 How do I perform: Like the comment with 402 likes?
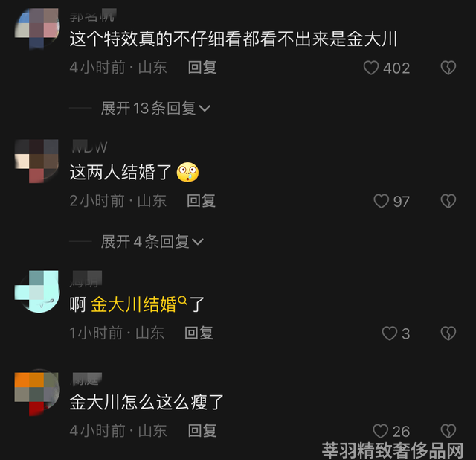coord(371,68)
